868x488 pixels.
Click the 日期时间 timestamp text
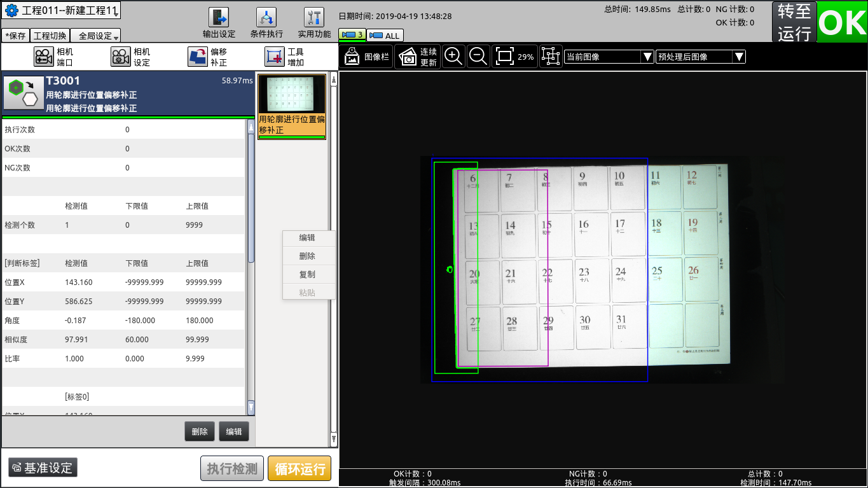tap(395, 17)
